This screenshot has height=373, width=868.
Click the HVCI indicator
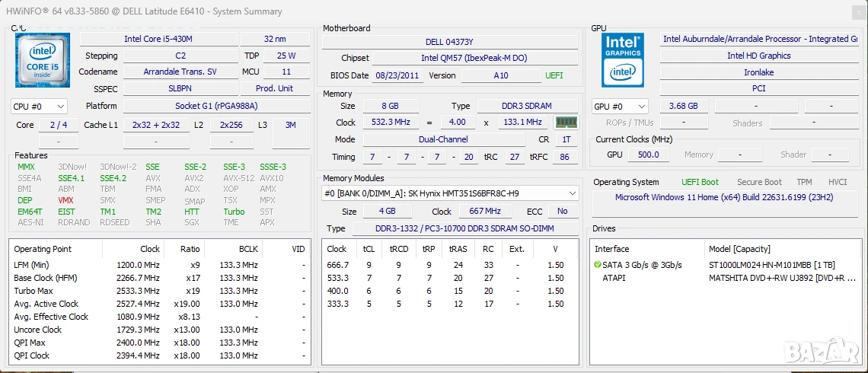click(x=838, y=182)
